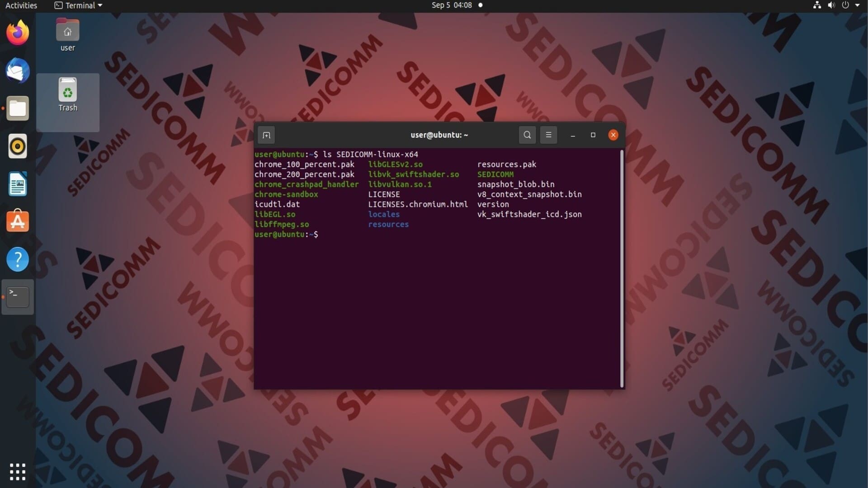This screenshot has width=868, height=488.
Task: Click chrome_200_percent.pak in the listing
Action: coord(304,174)
